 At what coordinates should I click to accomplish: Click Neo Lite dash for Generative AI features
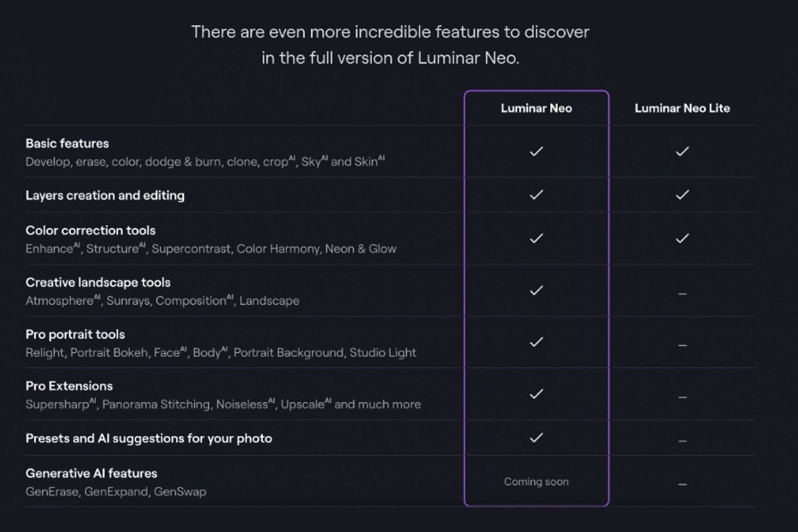tap(682, 484)
